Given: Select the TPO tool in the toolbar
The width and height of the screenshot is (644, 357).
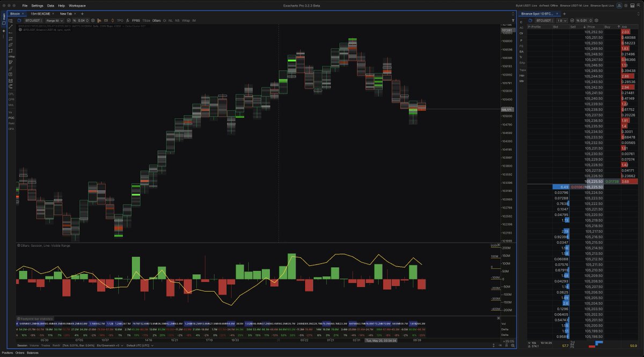Looking at the screenshot, I should pyautogui.click(x=121, y=20).
